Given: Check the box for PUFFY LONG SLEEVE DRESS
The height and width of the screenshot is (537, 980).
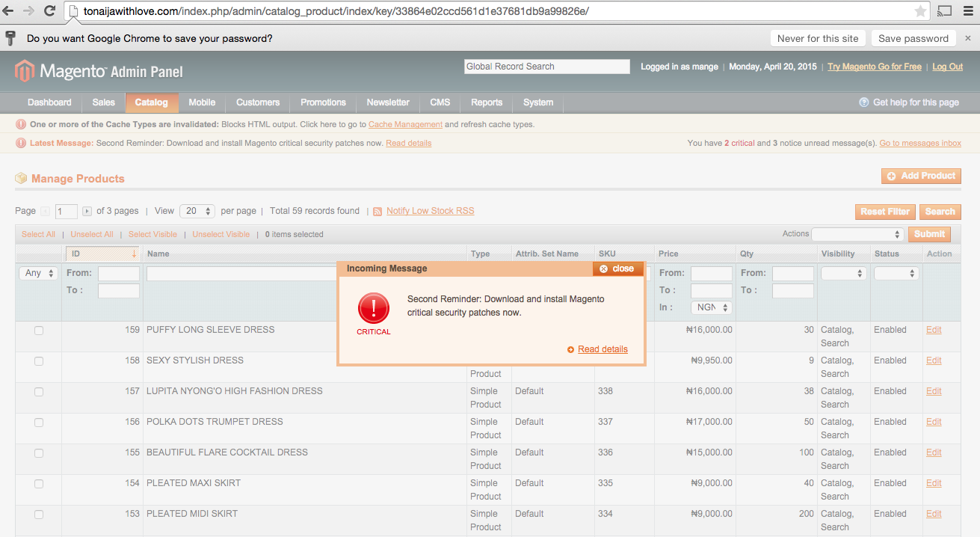Looking at the screenshot, I should pos(39,331).
